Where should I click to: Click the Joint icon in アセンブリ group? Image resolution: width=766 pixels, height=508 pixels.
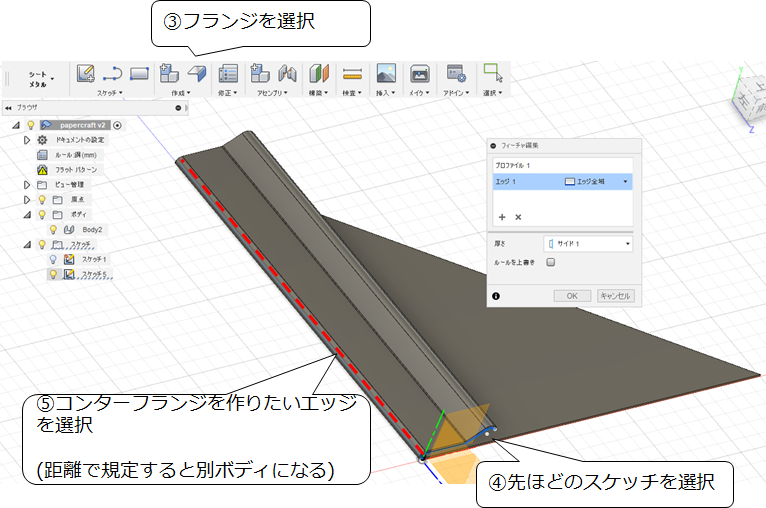pos(287,74)
